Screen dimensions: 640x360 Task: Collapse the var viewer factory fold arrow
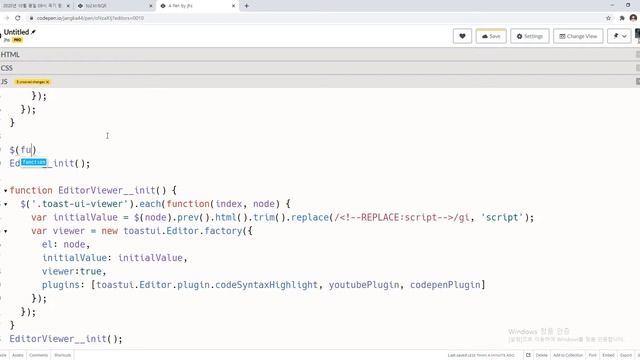point(5,231)
